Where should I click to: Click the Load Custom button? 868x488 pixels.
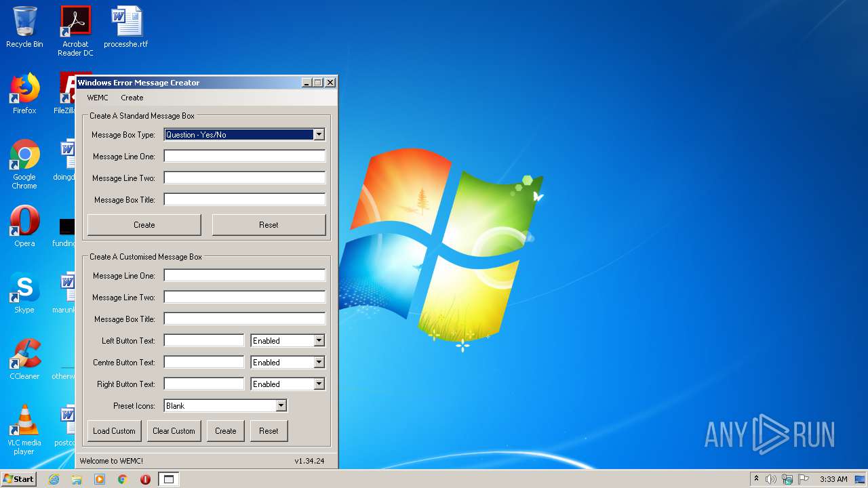coord(114,431)
